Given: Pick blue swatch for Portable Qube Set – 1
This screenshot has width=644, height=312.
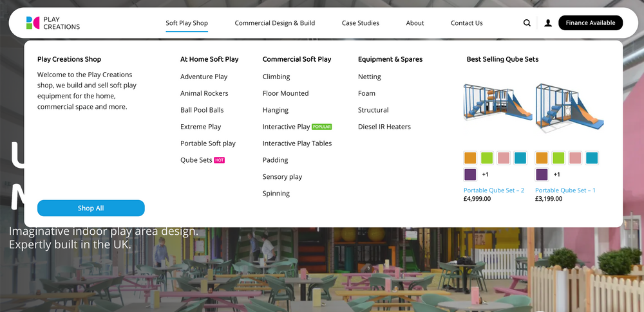Looking at the screenshot, I should tap(592, 158).
